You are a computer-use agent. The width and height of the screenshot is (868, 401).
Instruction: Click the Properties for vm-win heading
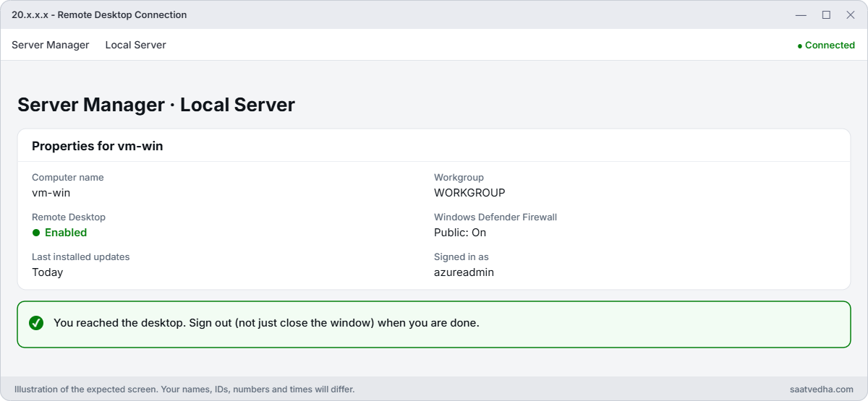tap(97, 146)
